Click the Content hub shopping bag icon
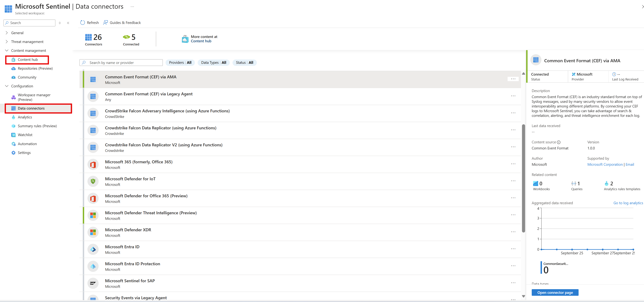Screen dimensions: 644x302 click(x=185, y=39)
